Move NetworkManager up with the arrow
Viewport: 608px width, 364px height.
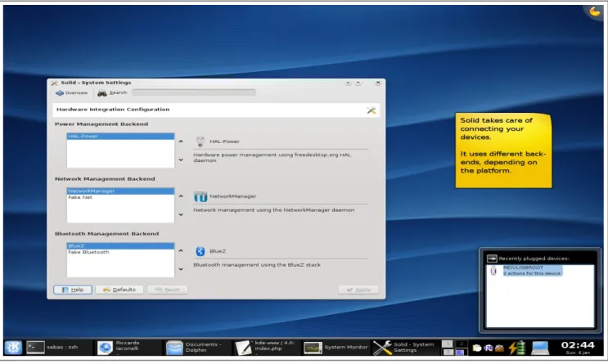click(181, 196)
